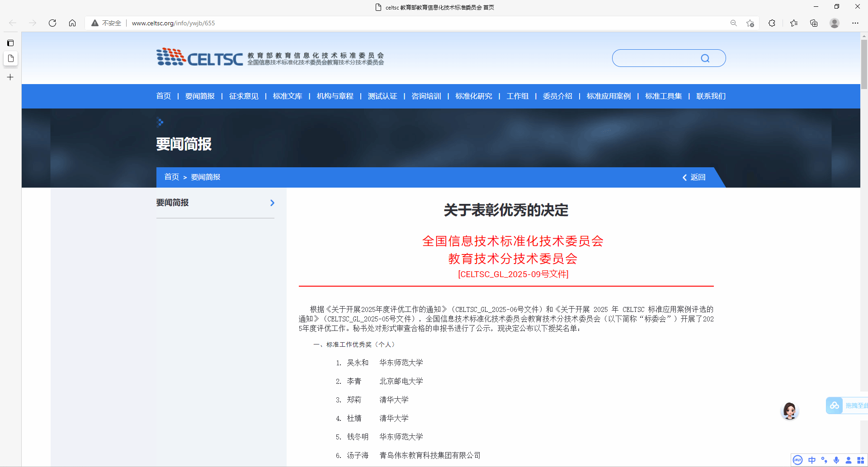Click the virtual assistant avatar
This screenshot has height=467, width=868.
(x=790, y=411)
